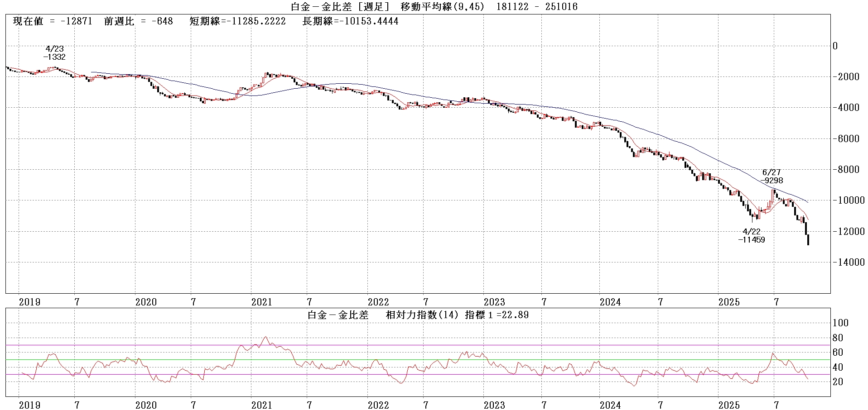Screen dimensions: 868x410
Task: Select 2019 on the RSI panel time axis
Action: coord(29,405)
